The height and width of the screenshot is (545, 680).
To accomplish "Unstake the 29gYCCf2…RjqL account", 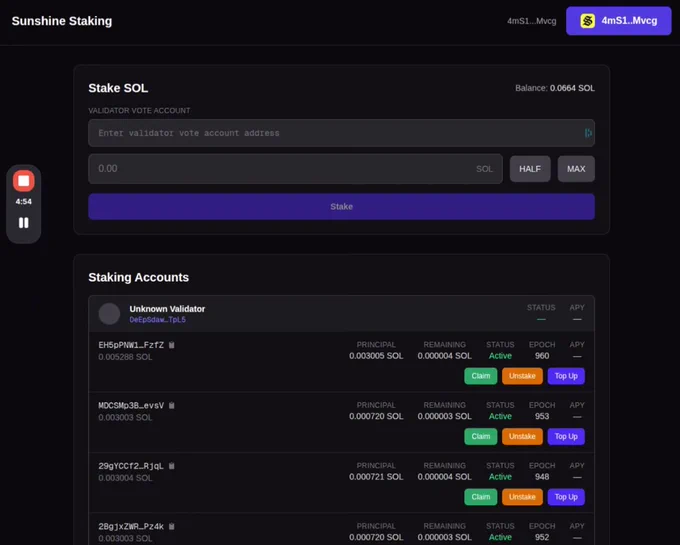I will [x=522, y=497].
